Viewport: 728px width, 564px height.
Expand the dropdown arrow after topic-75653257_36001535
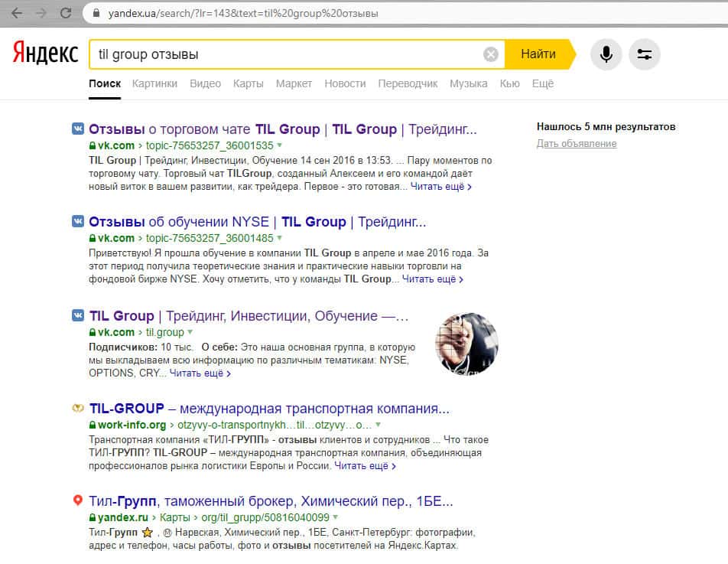(x=280, y=145)
